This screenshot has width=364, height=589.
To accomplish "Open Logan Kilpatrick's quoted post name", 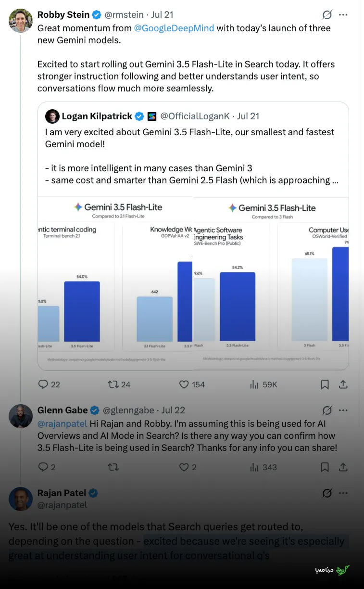I will [97, 116].
